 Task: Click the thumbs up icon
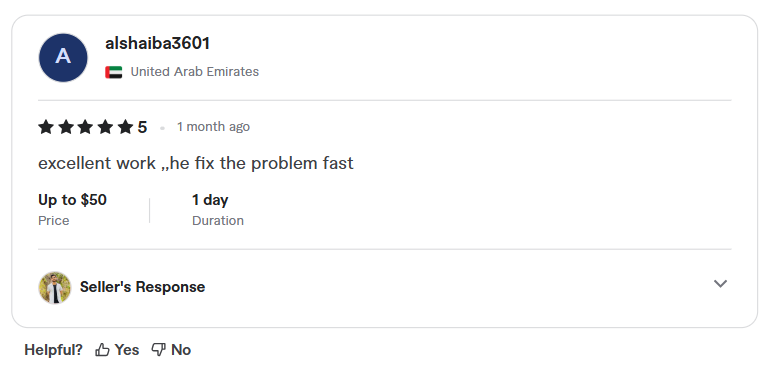click(102, 350)
